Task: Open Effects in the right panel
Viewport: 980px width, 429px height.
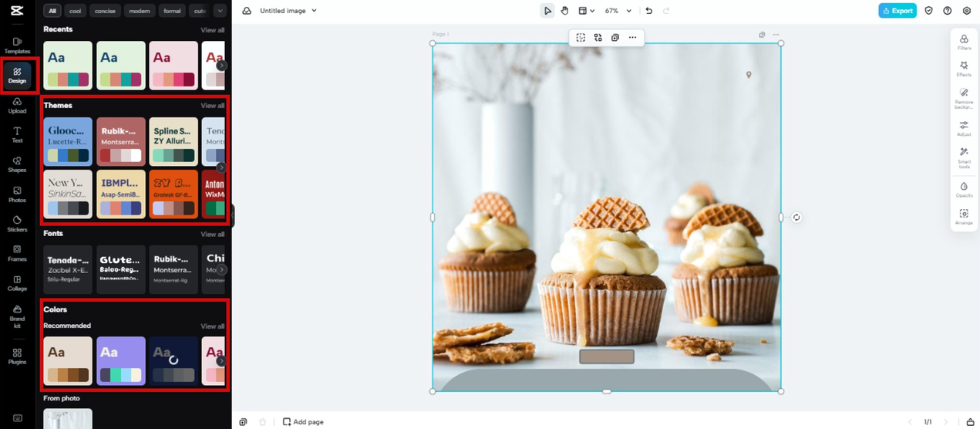Action: click(x=964, y=69)
